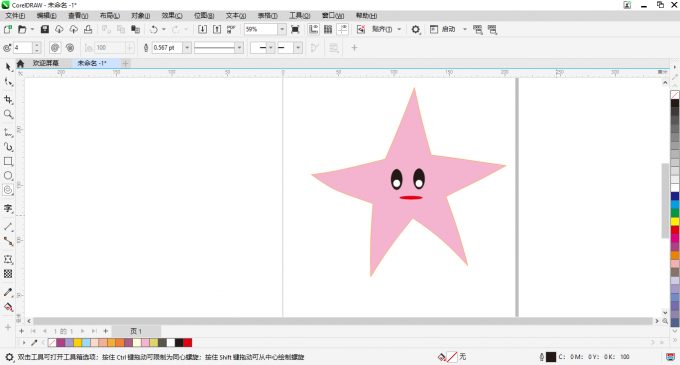The image size is (680, 365).
Task: Enable logarithmic spiral mode
Action: tap(70, 48)
